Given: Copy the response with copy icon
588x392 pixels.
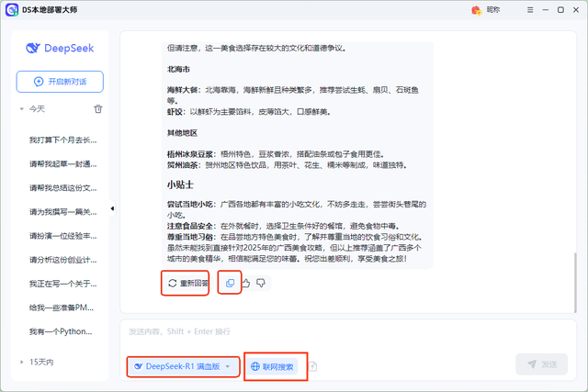Looking at the screenshot, I should tap(230, 284).
